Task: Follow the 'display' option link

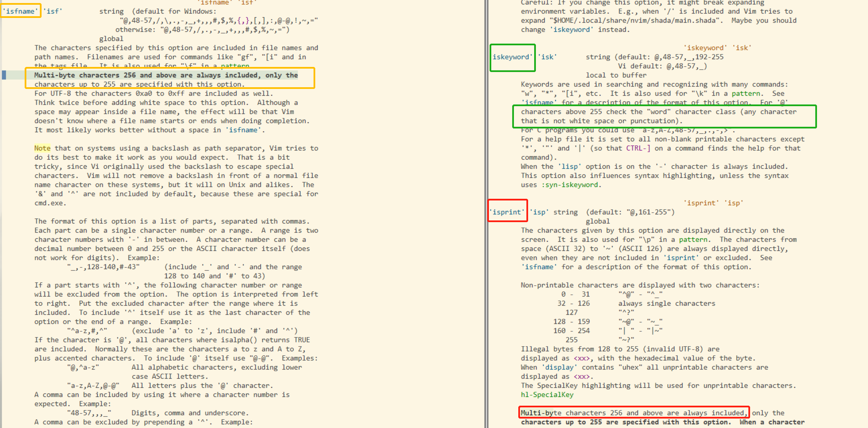Action: point(560,367)
